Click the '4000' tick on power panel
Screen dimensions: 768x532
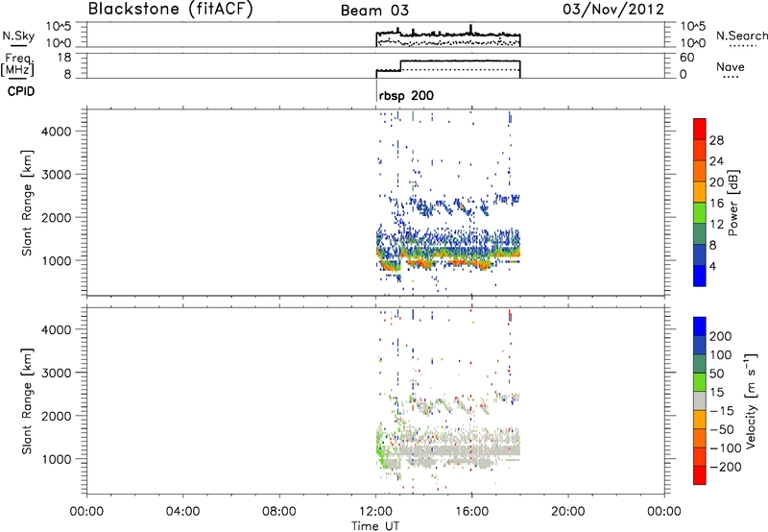[x=57, y=132]
